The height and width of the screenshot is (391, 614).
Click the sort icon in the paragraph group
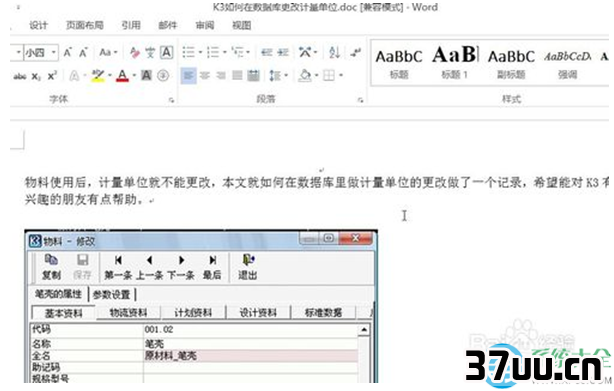pos(334,52)
